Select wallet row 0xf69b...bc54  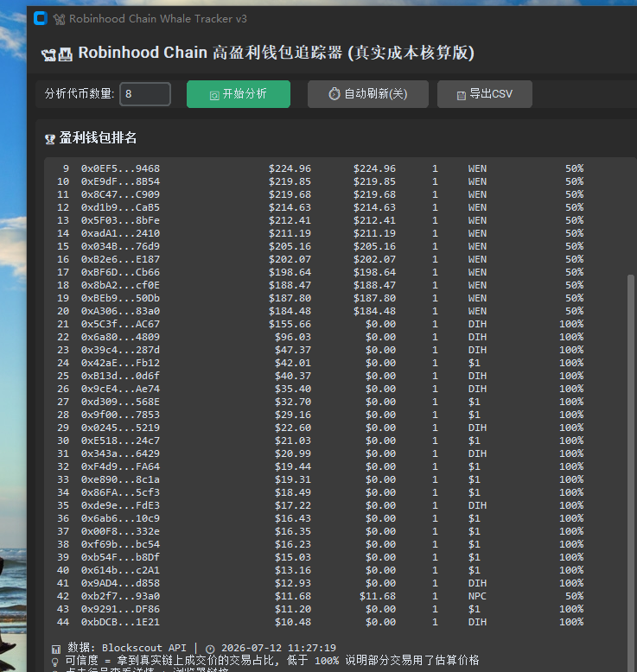[320, 544]
